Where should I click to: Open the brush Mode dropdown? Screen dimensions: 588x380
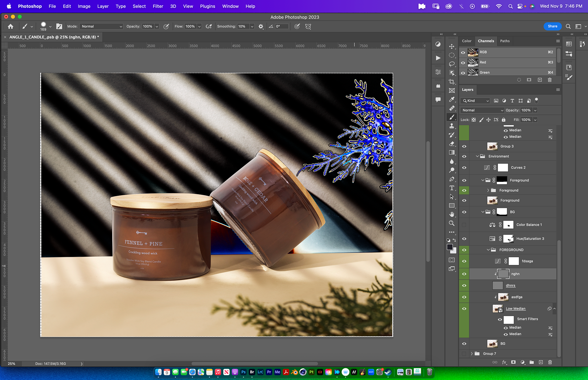click(101, 26)
